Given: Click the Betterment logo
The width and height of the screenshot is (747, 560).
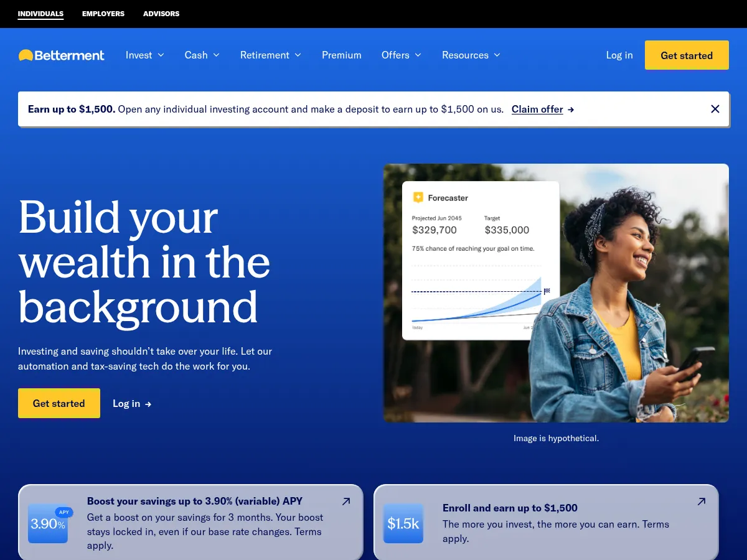Looking at the screenshot, I should coord(61,55).
